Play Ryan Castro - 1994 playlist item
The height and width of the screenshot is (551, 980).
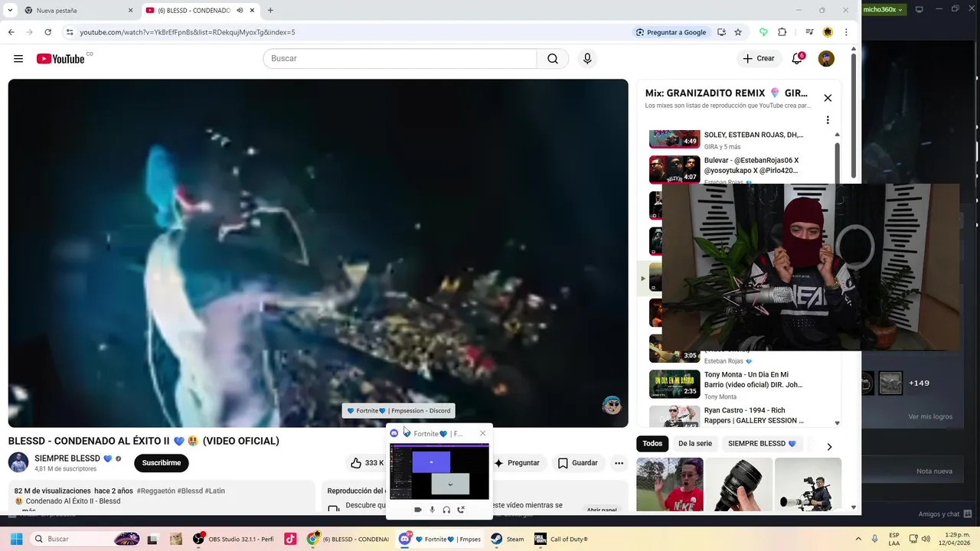click(675, 417)
